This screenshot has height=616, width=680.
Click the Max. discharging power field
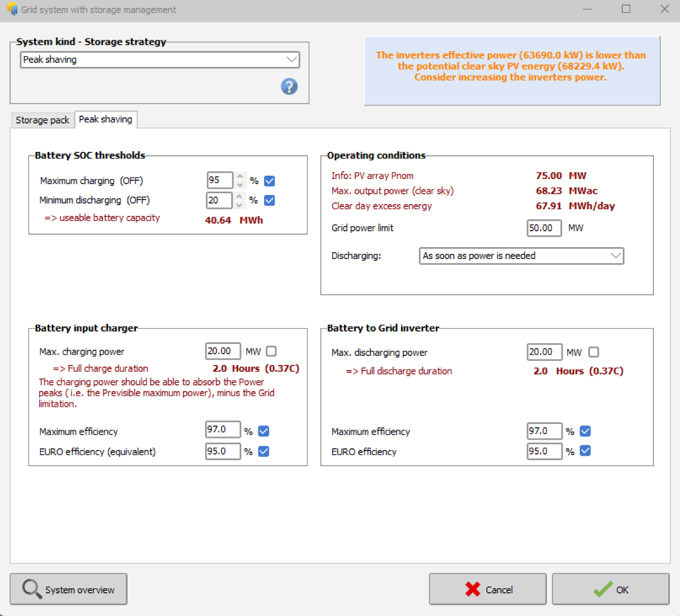[544, 352]
